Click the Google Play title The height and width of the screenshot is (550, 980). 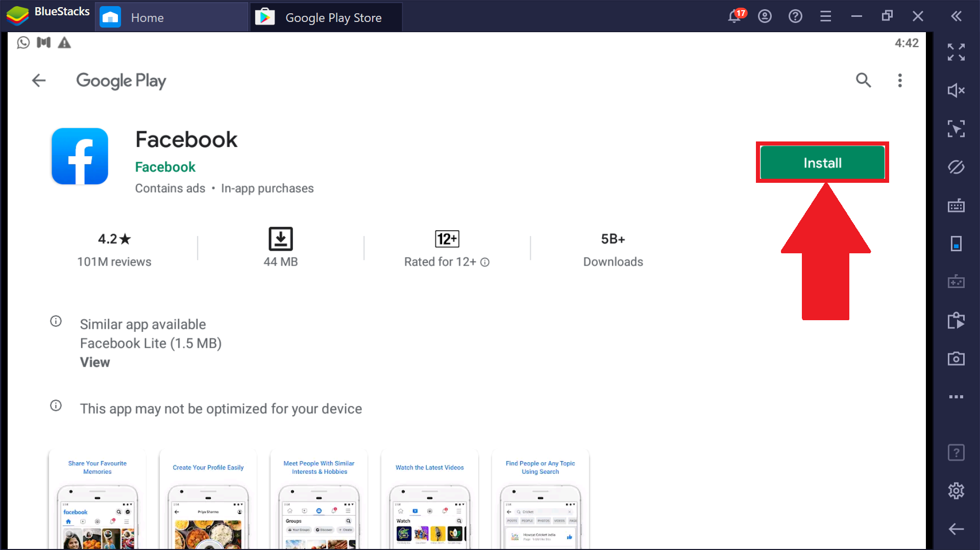tap(121, 81)
